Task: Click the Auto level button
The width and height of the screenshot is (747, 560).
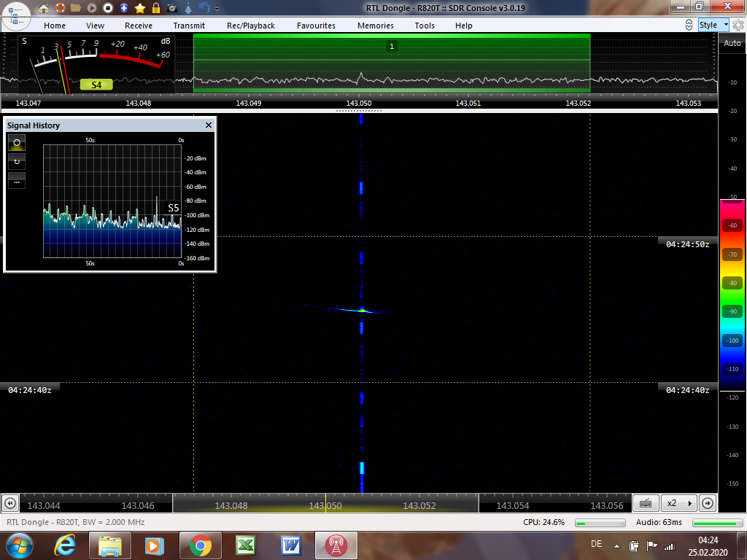Action: [732, 43]
